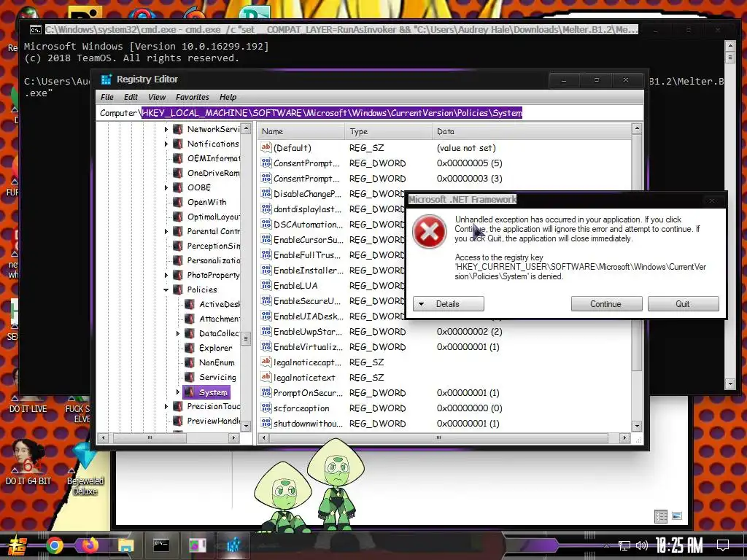Expand the Notifications registry key
This screenshot has height=560, width=747.
(x=166, y=144)
